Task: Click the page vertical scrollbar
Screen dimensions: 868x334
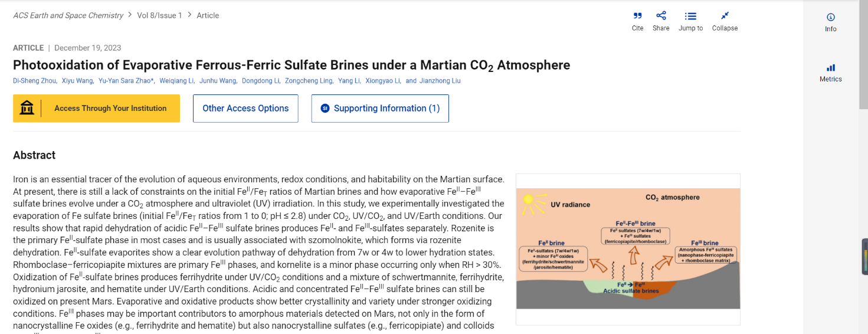Action: point(864,167)
